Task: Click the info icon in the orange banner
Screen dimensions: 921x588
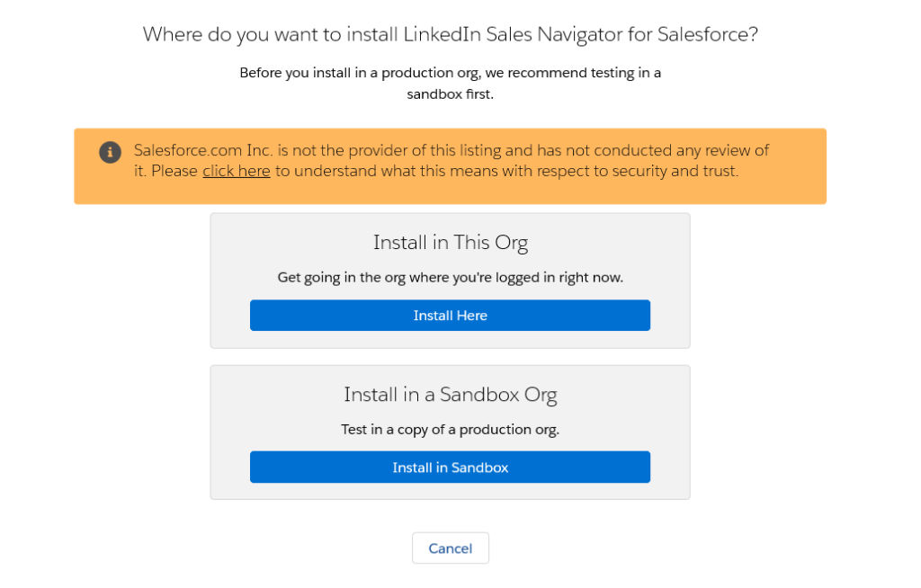Action: 110,152
